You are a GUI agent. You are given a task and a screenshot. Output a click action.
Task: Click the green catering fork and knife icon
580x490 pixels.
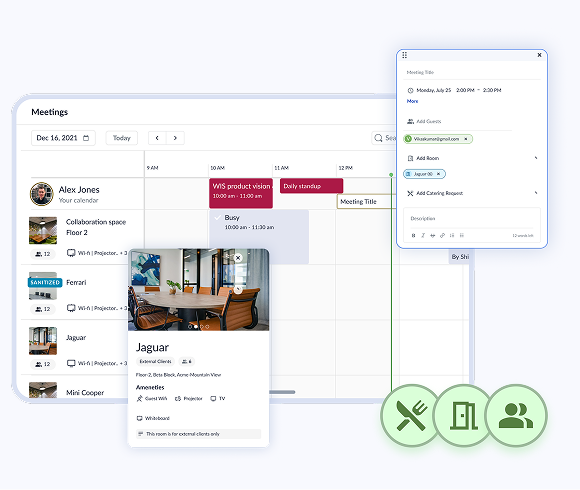click(411, 415)
